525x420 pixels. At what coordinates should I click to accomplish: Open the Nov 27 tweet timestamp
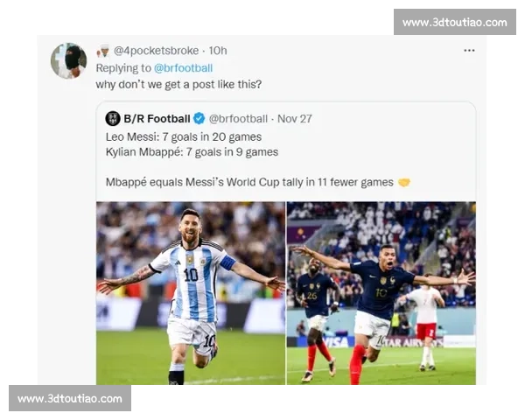(295, 119)
